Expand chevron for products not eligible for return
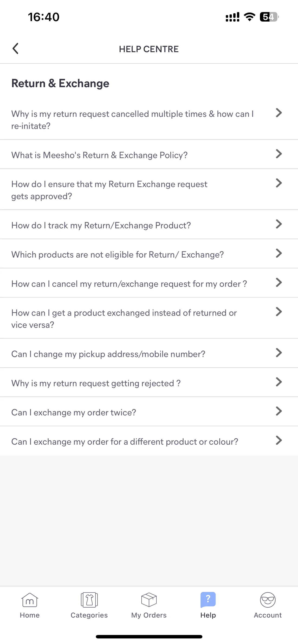The image size is (298, 644). 279,254
